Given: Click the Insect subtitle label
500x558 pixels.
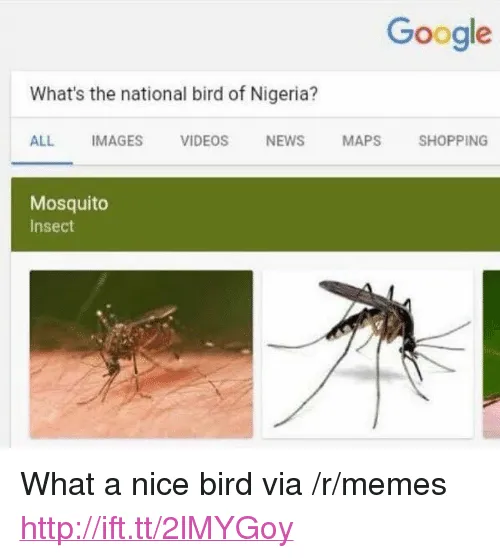Looking at the screenshot, I should [52, 226].
